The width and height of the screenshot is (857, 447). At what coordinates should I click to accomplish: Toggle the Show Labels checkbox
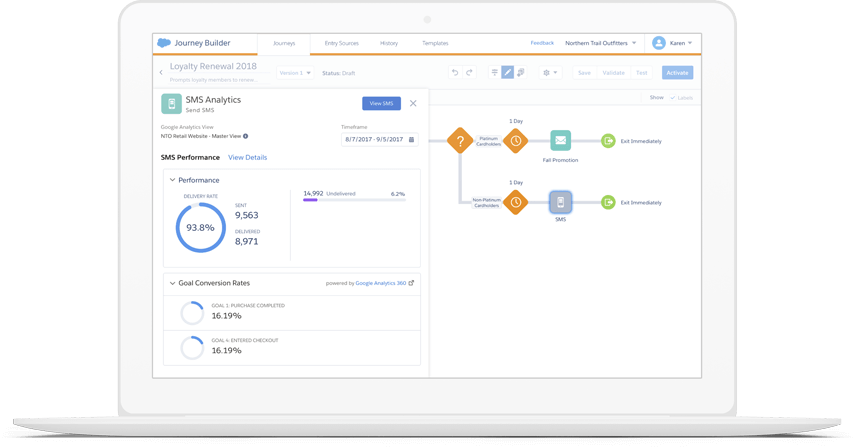tap(673, 98)
